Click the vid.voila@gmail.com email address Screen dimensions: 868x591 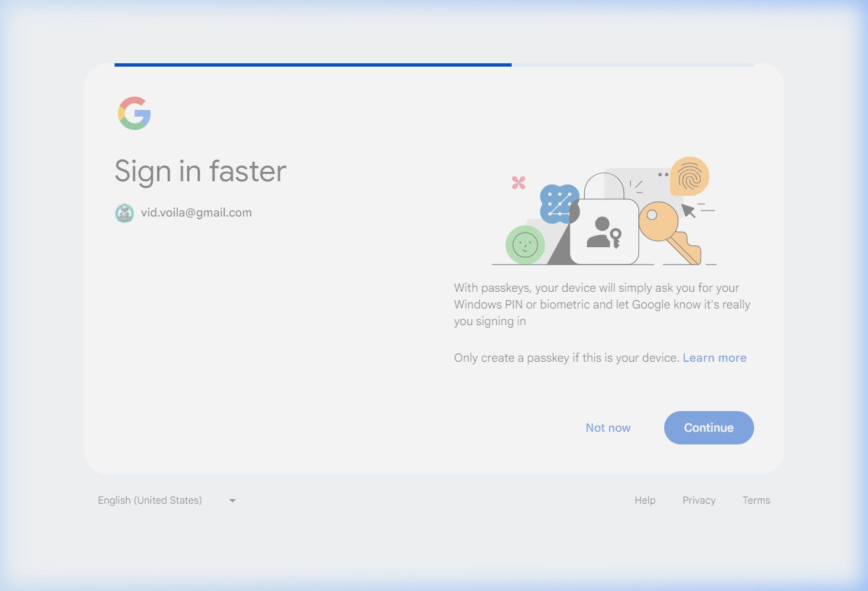click(197, 213)
